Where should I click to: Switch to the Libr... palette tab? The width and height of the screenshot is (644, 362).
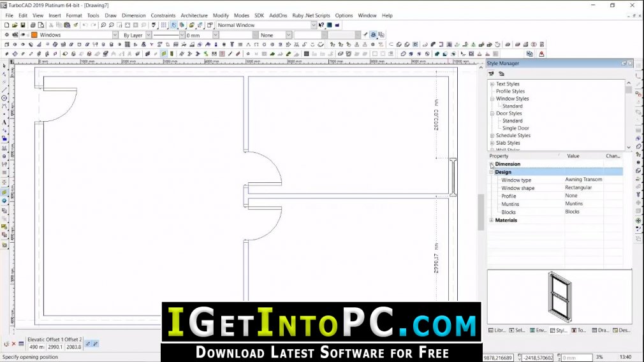[497, 330]
